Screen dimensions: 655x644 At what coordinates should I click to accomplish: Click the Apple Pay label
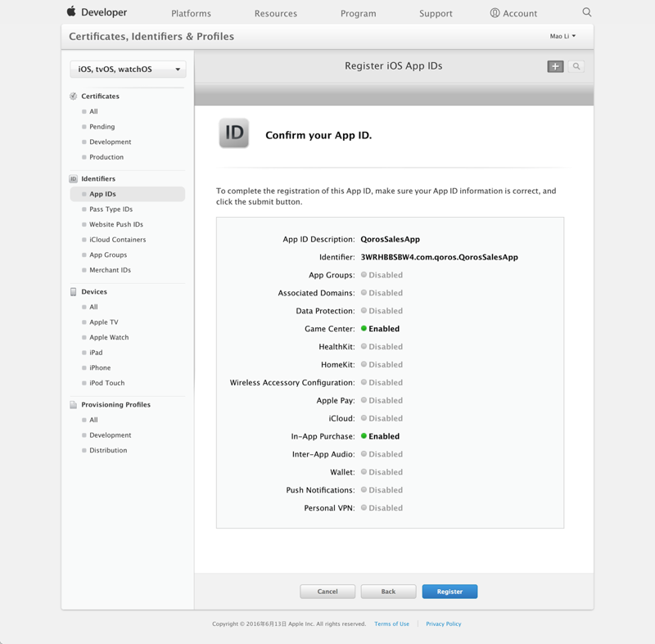point(336,400)
